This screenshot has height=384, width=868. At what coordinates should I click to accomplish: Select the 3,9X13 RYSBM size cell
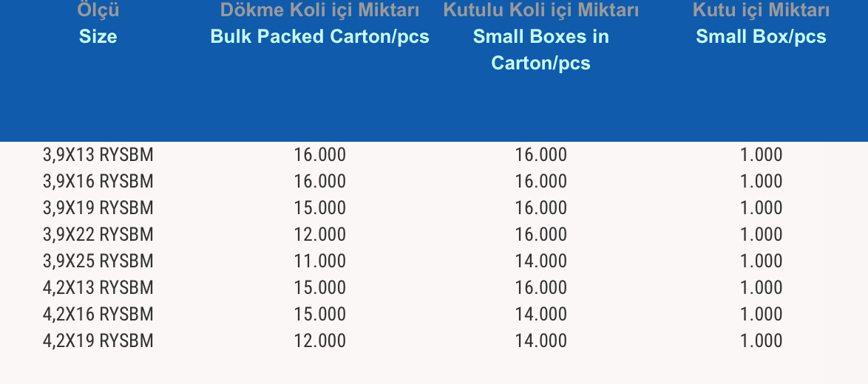98,155
